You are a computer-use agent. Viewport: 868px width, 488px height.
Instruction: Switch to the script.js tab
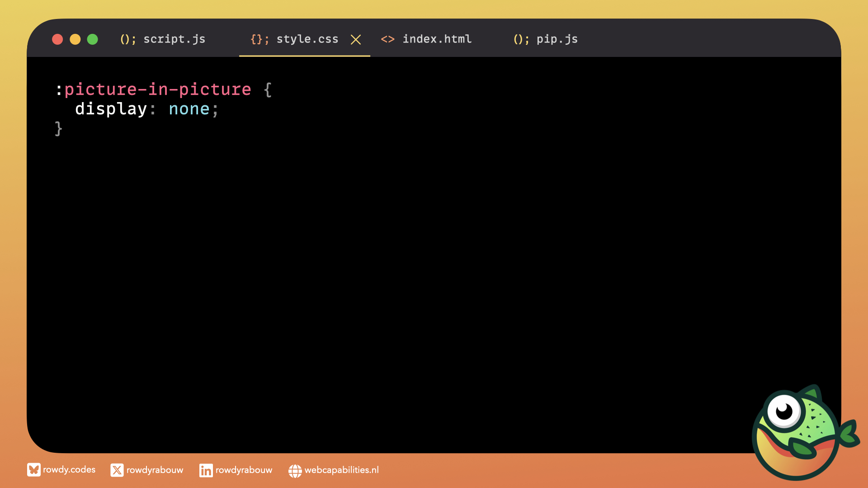(174, 39)
